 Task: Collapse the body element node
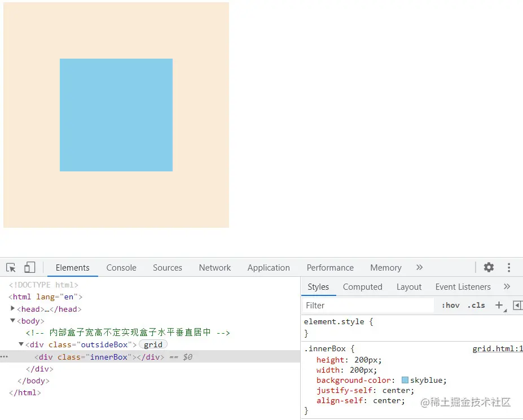point(12,320)
